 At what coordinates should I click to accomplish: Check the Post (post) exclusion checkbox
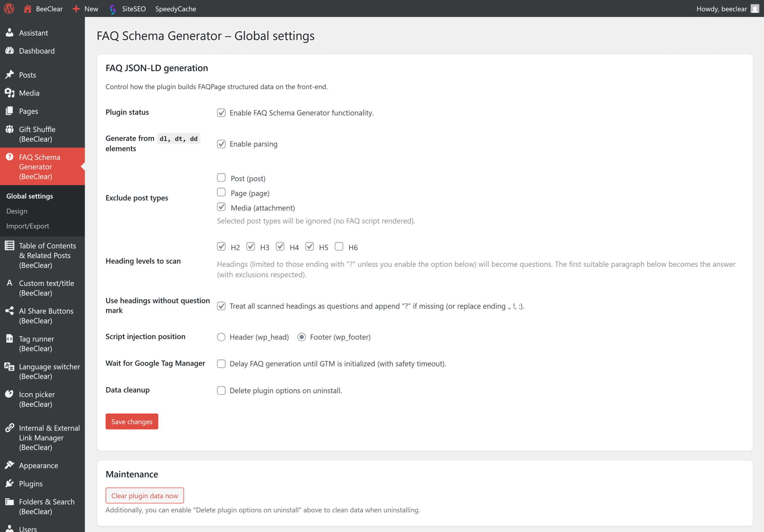(x=221, y=178)
